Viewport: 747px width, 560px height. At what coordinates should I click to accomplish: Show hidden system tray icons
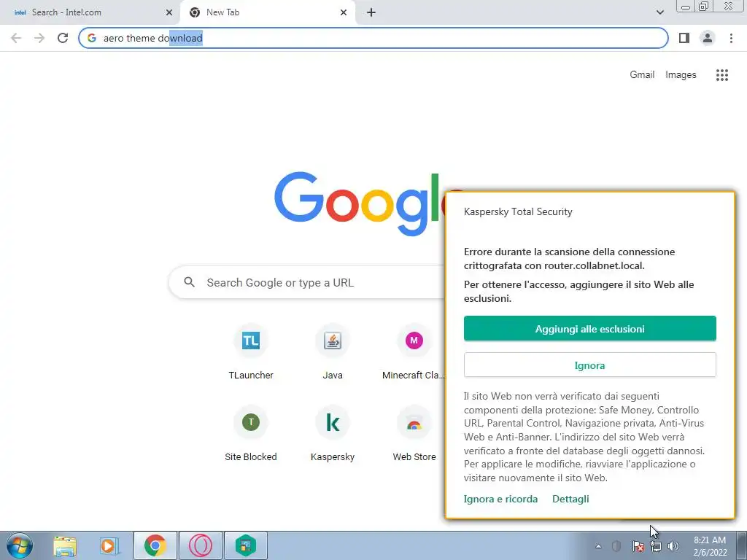click(598, 546)
